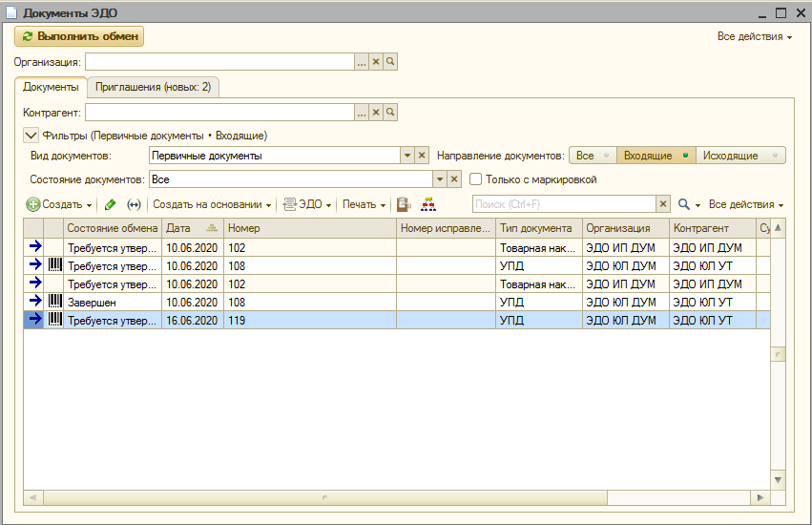Click the green pencil edit icon
Screen dimensions: 812x525
click(x=110, y=204)
